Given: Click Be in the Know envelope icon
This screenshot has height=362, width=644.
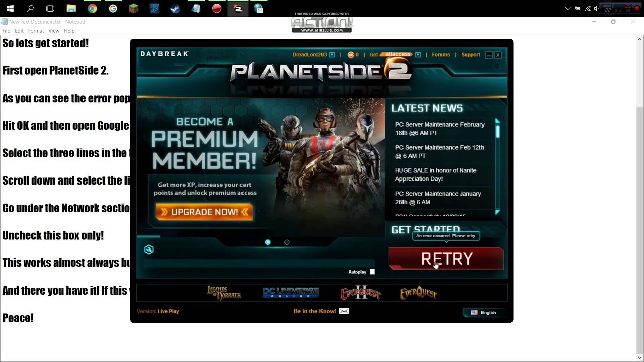Looking at the screenshot, I should coord(344,311).
